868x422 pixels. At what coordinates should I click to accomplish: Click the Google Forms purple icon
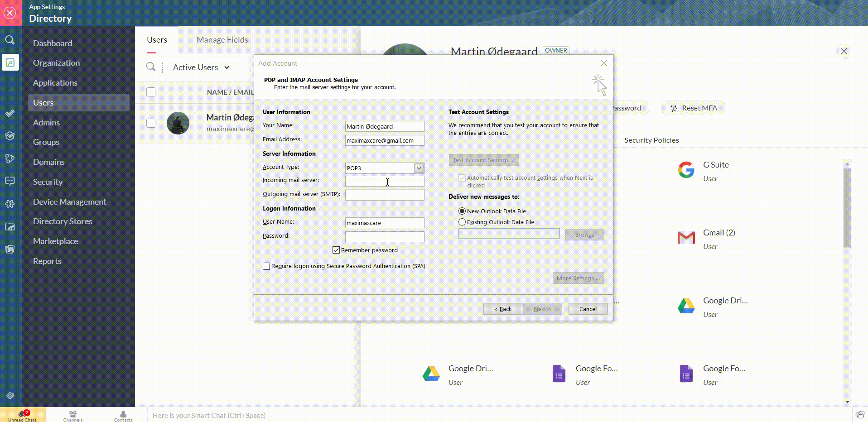(x=559, y=374)
